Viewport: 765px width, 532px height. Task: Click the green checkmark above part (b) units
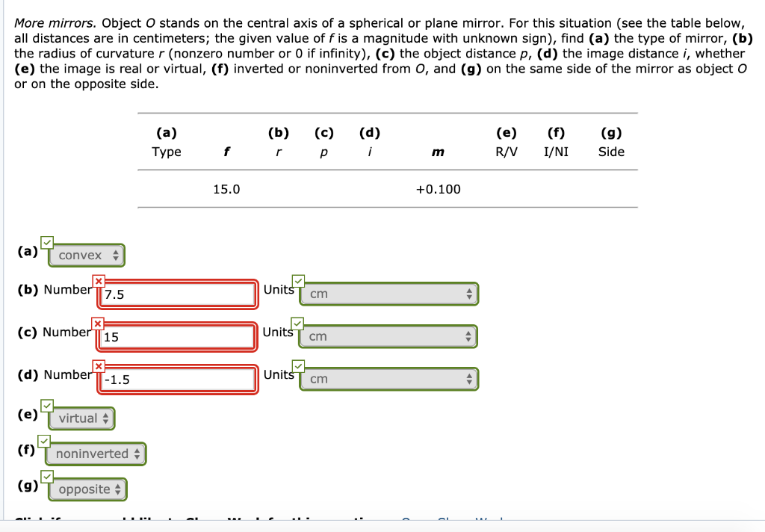(x=299, y=280)
